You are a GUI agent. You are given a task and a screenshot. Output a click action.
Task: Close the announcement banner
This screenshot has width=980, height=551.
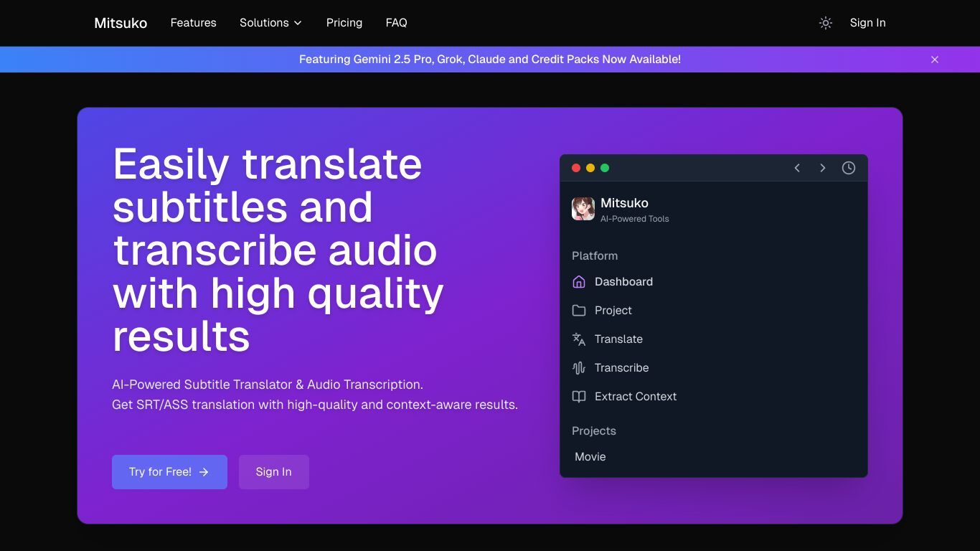click(x=935, y=60)
